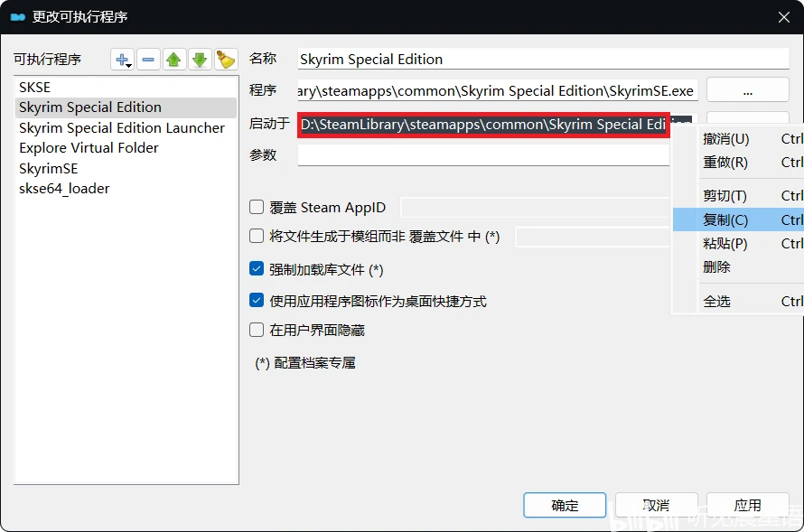This screenshot has height=532, width=804.
Task: Click the 启动于 start-in path field
Action: coord(483,125)
